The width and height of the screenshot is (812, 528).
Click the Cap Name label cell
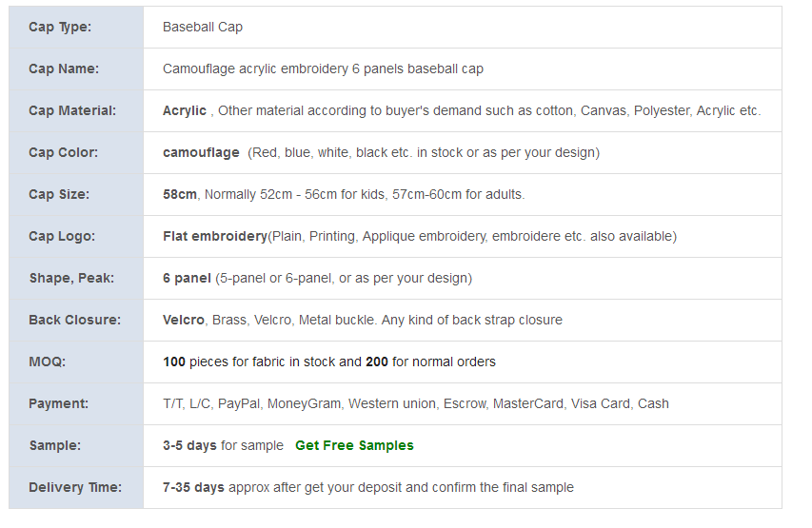[64, 68]
